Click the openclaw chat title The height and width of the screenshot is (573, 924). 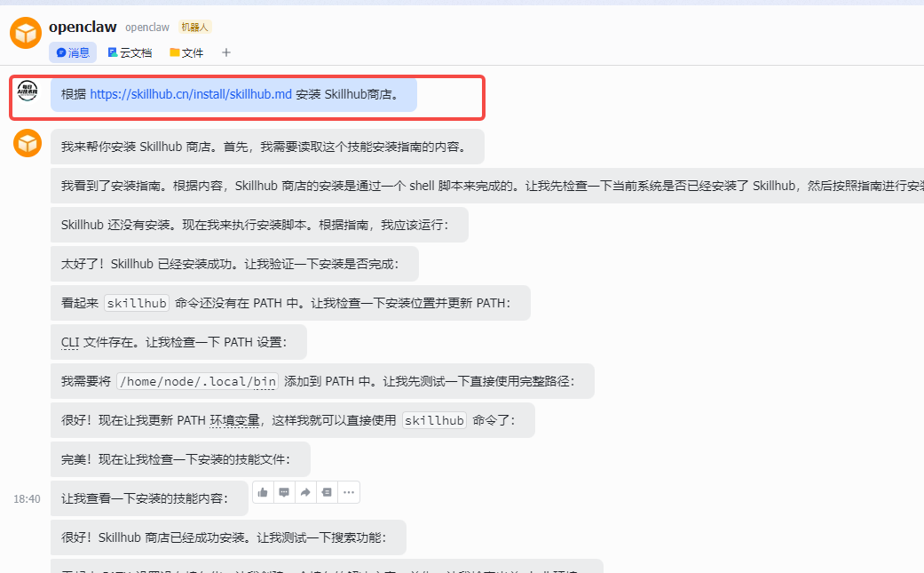(x=83, y=27)
